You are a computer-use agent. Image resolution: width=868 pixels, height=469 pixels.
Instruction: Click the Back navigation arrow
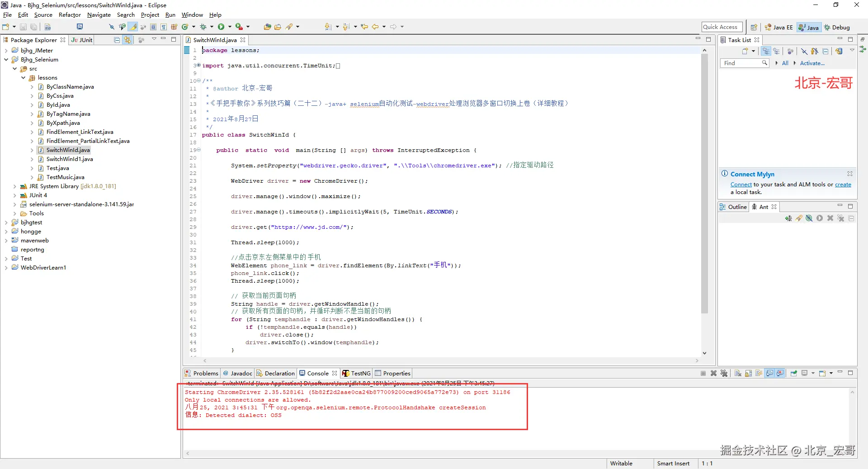click(x=375, y=27)
